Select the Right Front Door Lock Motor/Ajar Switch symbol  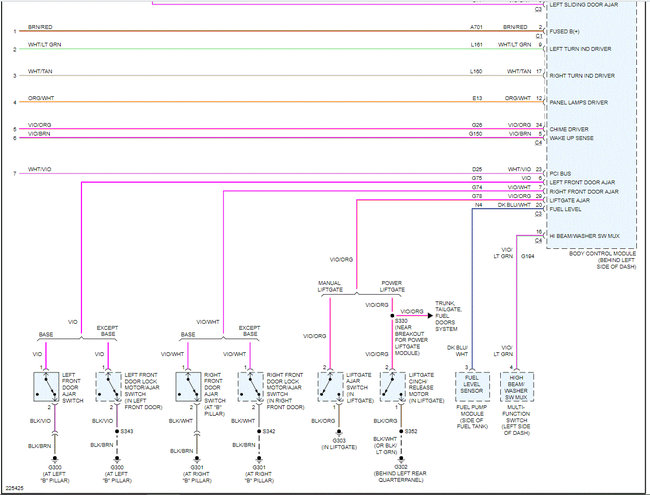coord(250,386)
